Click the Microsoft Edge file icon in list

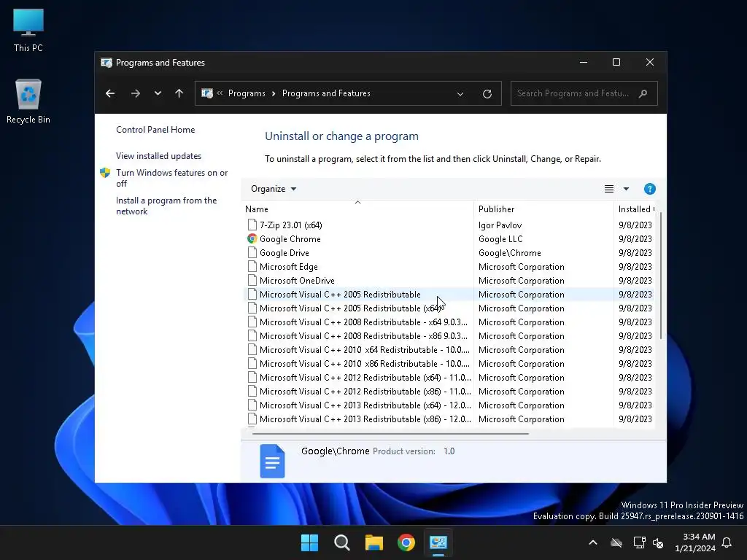252,267
